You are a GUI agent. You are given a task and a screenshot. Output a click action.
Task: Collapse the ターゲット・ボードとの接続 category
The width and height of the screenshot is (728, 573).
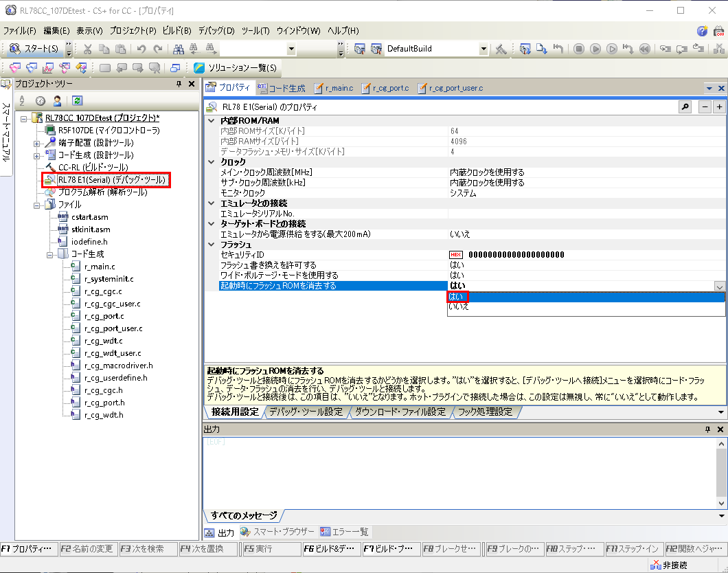212,224
